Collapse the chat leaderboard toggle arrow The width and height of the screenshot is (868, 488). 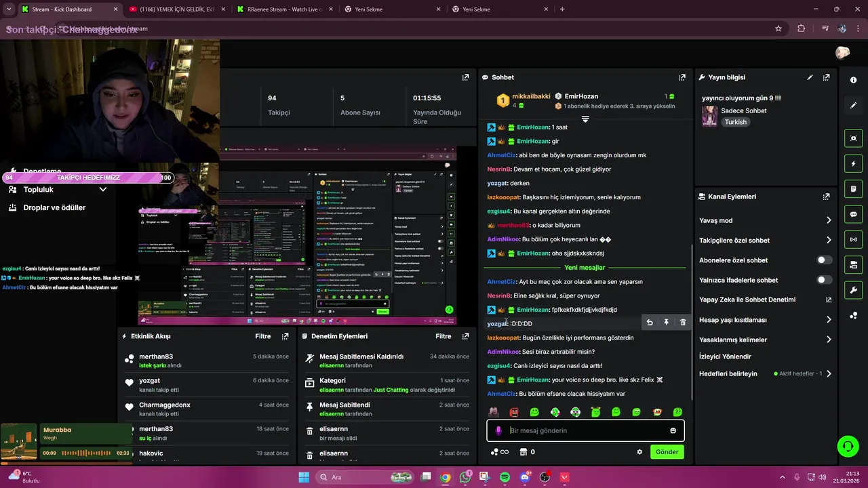click(x=585, y=119)
